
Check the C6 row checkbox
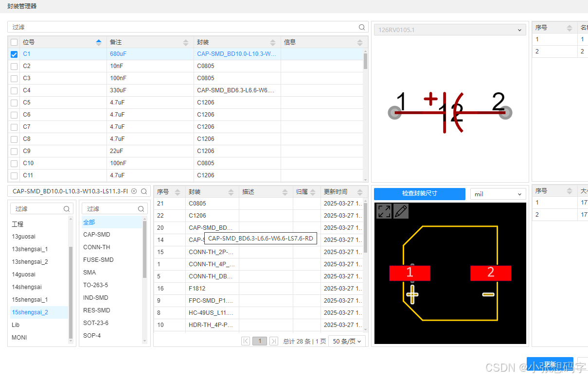pyautogui.click(x=14, y=115)
